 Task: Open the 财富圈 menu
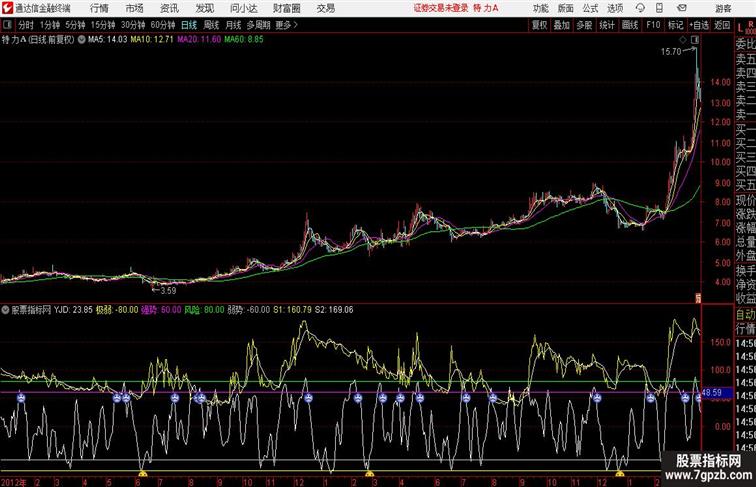286,8
